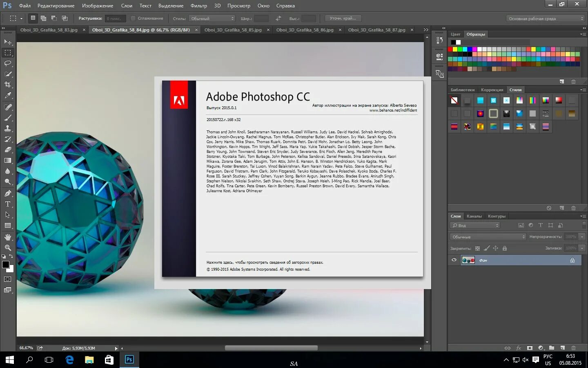The width and height of the screenshot is (588, 368).
Task: Switch layer filtering on or off
Action: pos(584,225)
